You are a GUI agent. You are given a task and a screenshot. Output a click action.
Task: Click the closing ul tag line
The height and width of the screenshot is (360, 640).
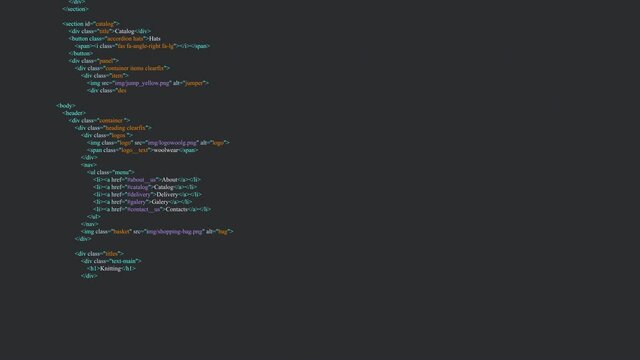pyautogui.click(x=93, y=216)
